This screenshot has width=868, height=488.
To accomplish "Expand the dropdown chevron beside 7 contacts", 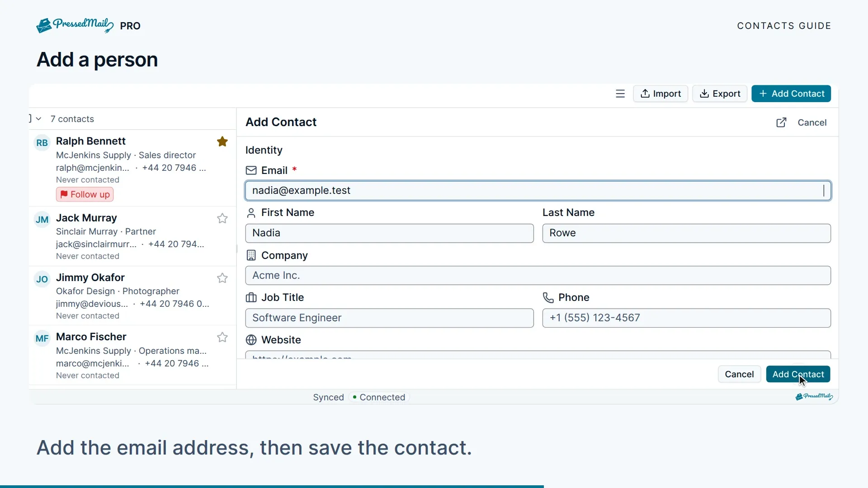I will pos(39,119).
